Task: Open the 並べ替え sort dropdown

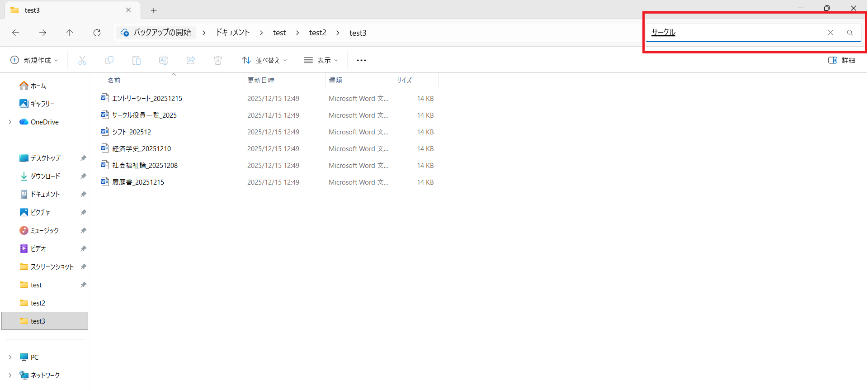Action: [x=264, y=60]
